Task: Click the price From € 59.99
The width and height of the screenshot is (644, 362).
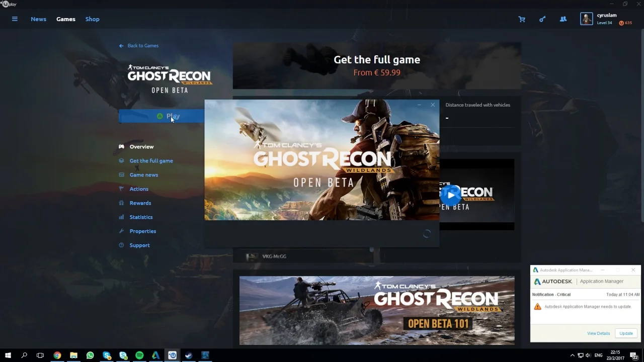Action: coord(377,72)
